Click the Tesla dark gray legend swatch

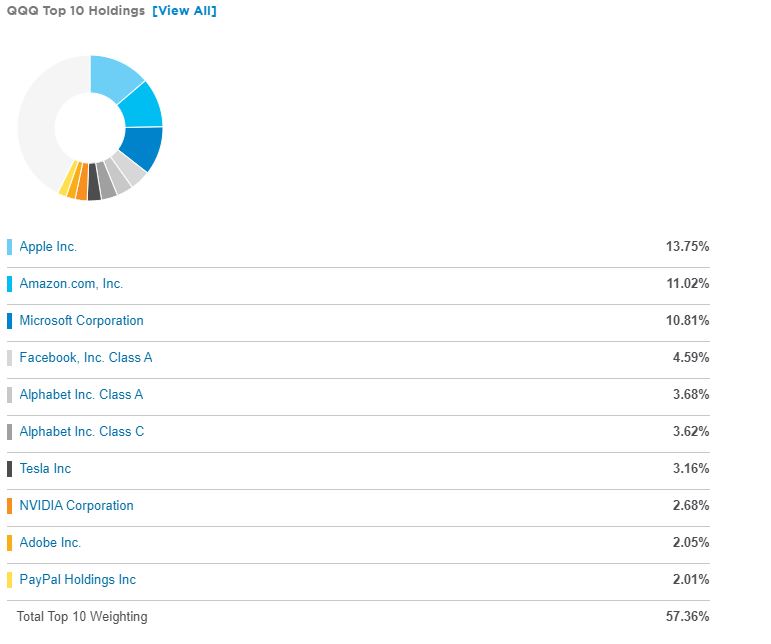pos(9,468)
